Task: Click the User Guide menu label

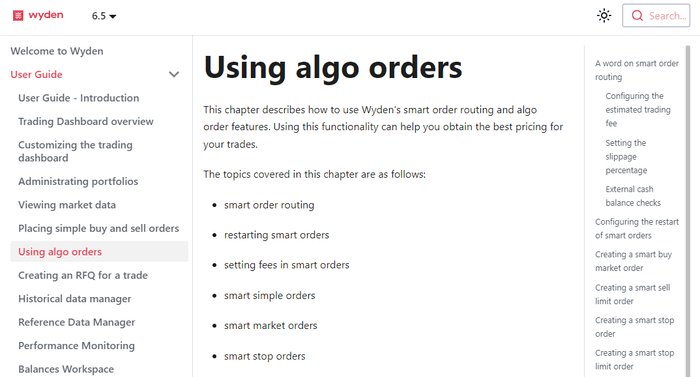Action: [x=37, y=75]
